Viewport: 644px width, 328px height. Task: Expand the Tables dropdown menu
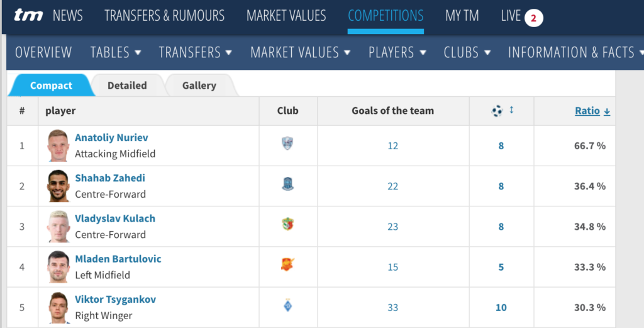pyautogui.click(x=116, y=52)
